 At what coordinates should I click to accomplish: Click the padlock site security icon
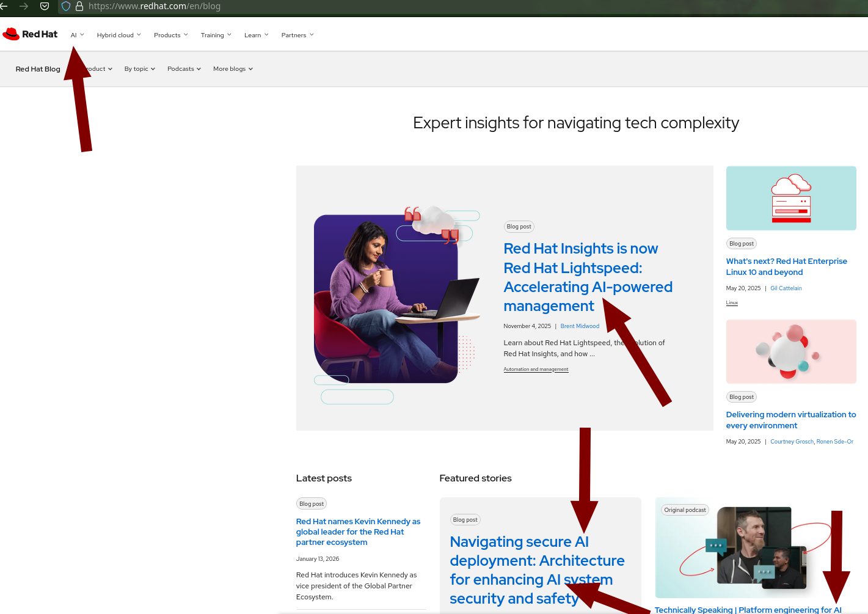tap(79, 6)
